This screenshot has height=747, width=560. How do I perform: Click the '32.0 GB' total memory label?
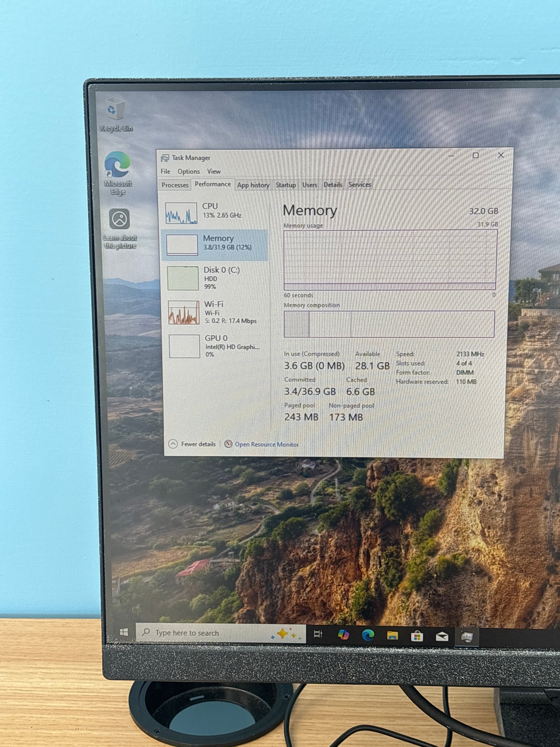483,211
